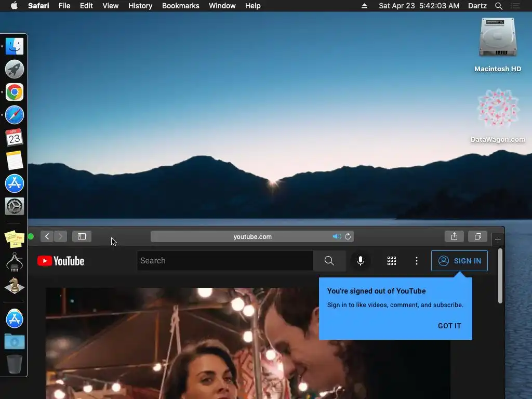Show Safari tab overview
This screenshot has height=399, width=532.
tap(478, 236)
